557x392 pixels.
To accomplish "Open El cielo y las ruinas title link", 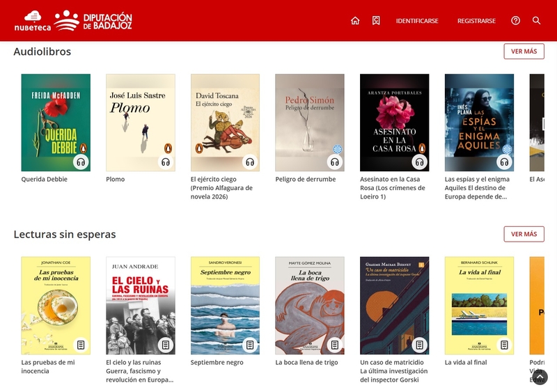I will click(x=140, y=370).
